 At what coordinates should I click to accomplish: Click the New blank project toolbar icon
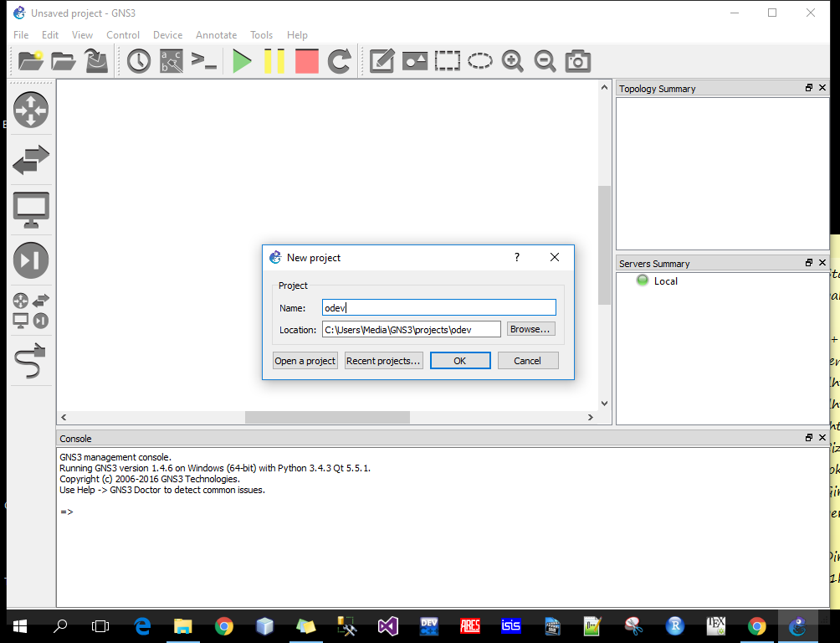tap(30, 60)
